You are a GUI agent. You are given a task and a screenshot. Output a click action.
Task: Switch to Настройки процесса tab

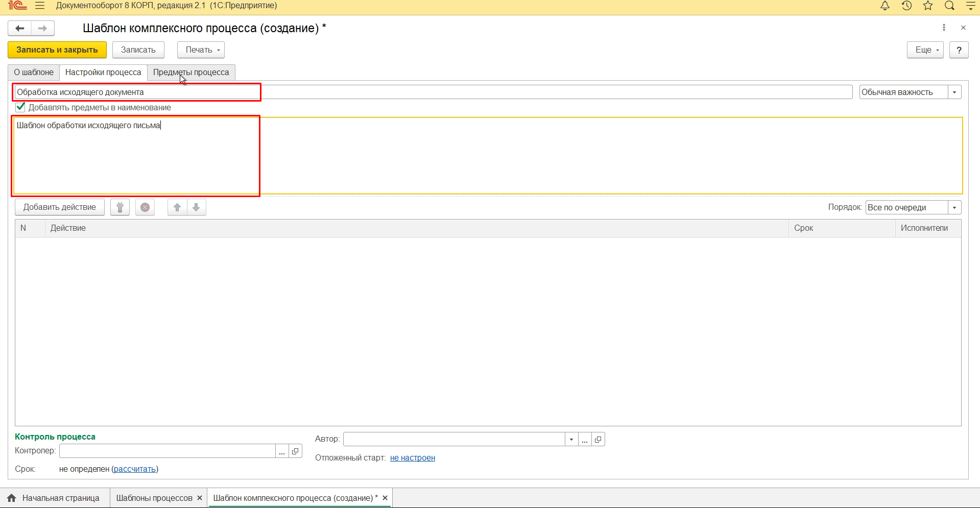(103, 72)
